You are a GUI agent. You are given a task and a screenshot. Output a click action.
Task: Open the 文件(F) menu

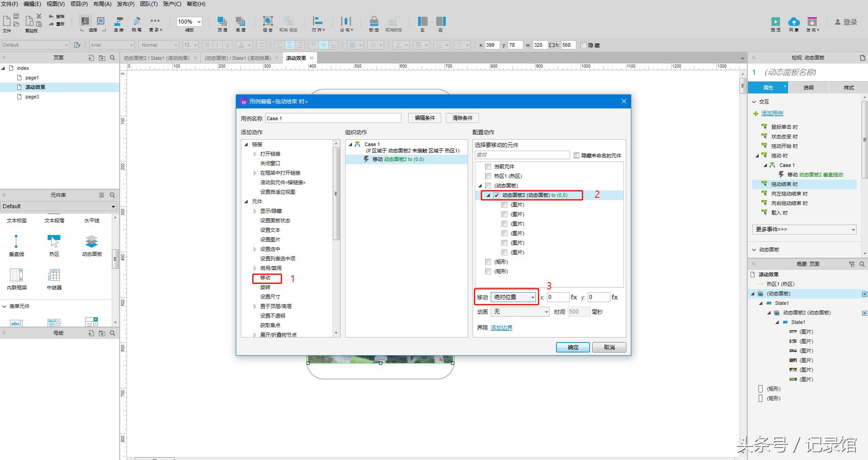[9, 4]
